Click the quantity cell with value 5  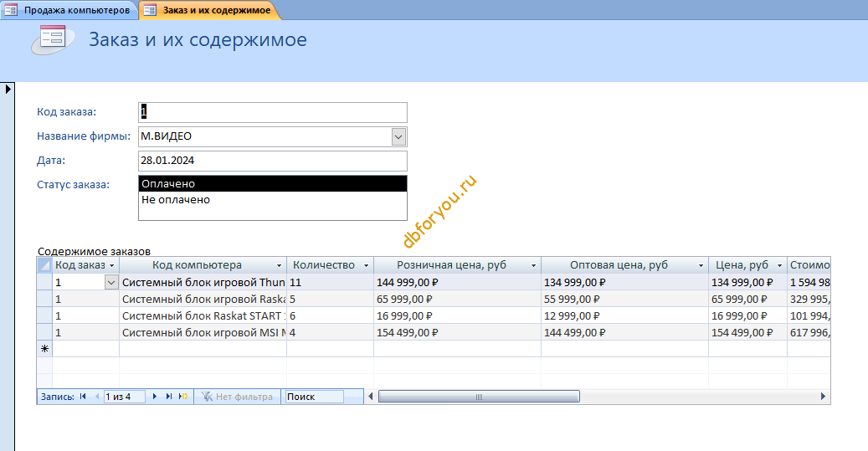[330, 299]
